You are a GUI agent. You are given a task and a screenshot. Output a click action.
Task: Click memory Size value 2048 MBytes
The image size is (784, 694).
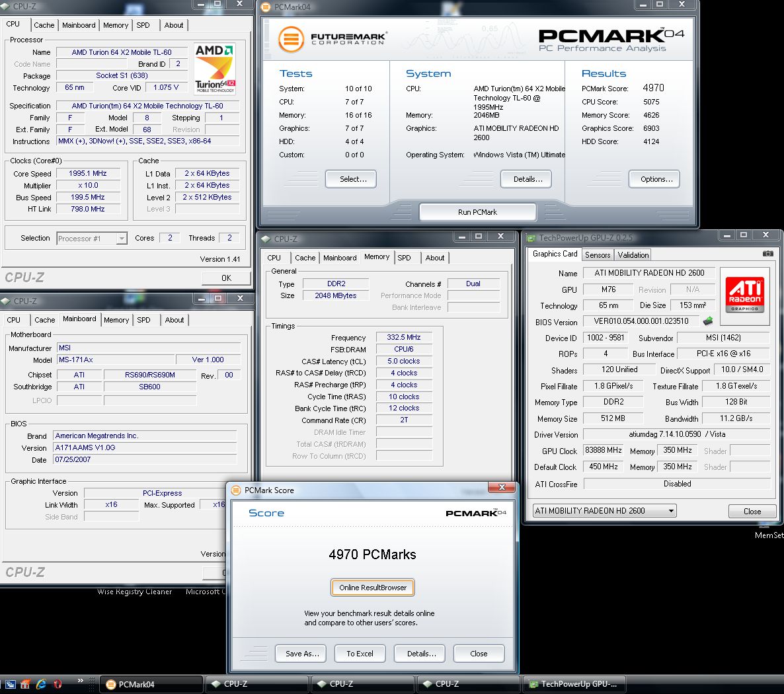[336, 295]
